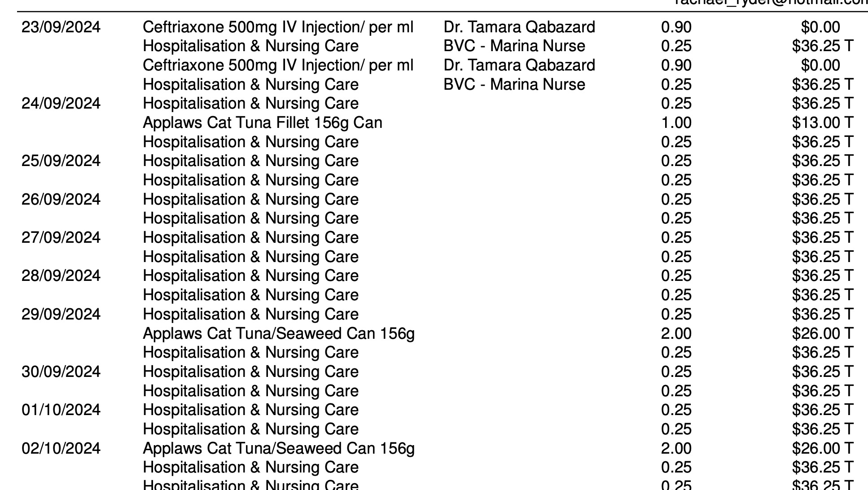Click Applaws Cat Tuna Fillet 156g Can item
Screen dimensions: 868x490
263,123
